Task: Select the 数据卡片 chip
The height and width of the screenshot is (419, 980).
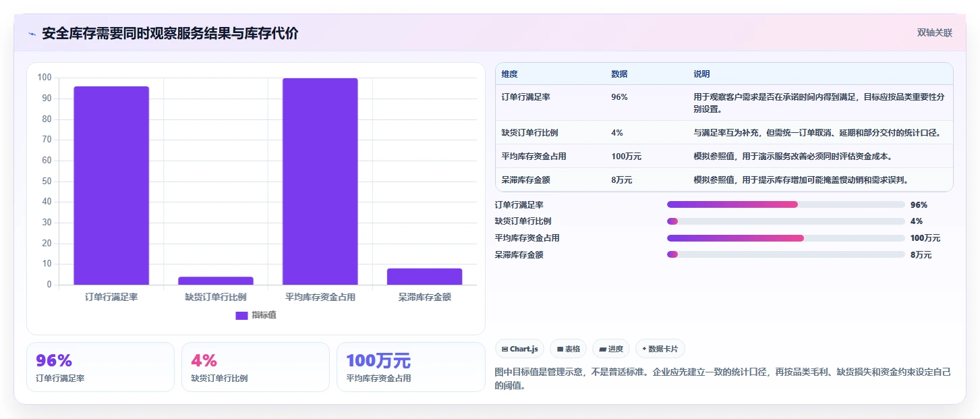Action: click(660, 349)
